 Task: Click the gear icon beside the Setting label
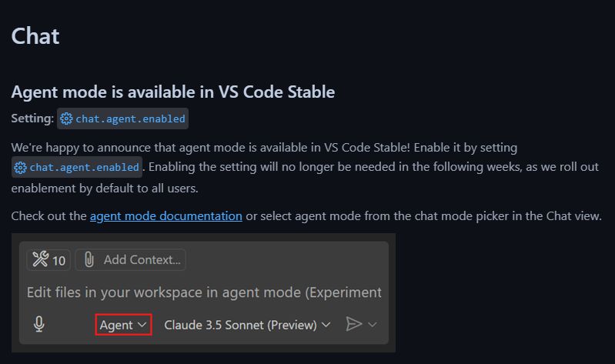pyautogui.click(x=67, y=119)
